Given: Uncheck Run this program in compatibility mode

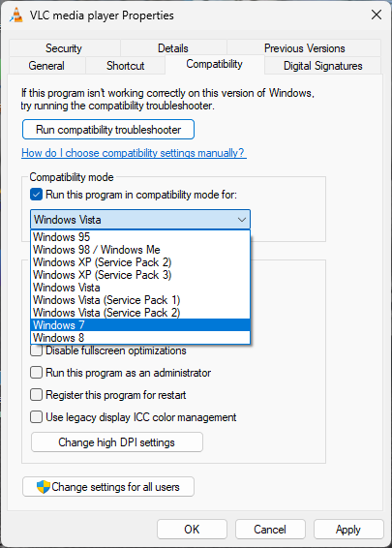Looking at the screenshot, I should pyautogui.click(x=37, y=195).
